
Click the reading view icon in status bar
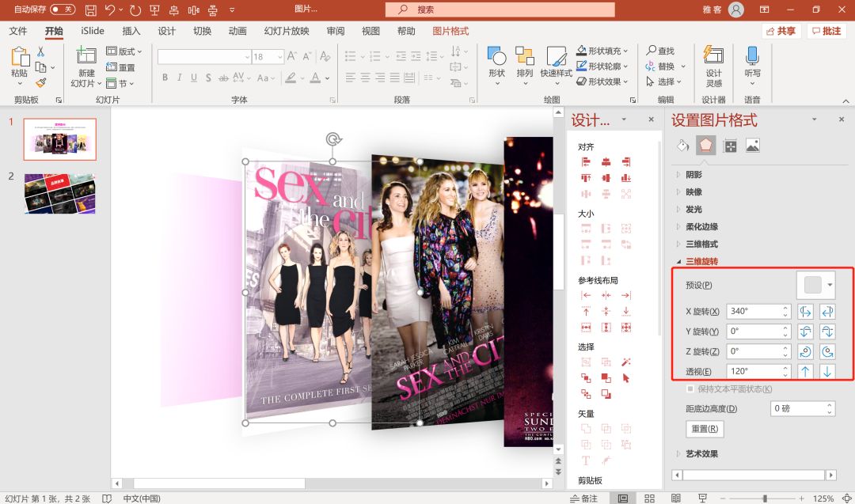coord(675,498)
